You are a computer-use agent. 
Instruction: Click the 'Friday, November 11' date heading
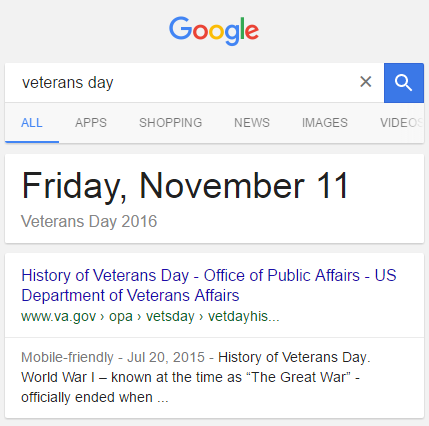185,185
